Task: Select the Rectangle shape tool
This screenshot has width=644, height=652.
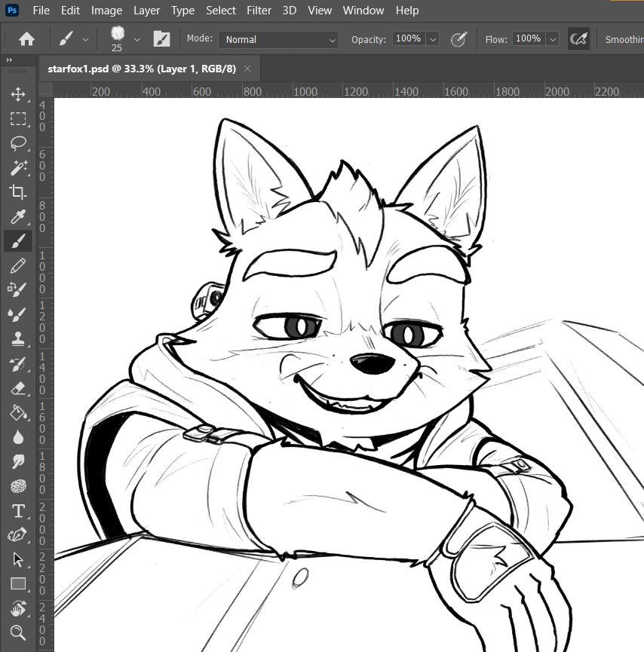Action: tap(18, 584)
